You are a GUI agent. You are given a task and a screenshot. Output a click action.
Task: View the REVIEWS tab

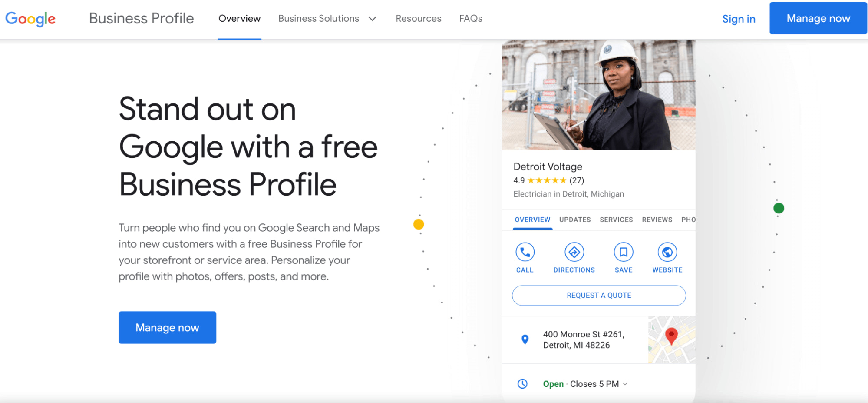click(657, 220)
